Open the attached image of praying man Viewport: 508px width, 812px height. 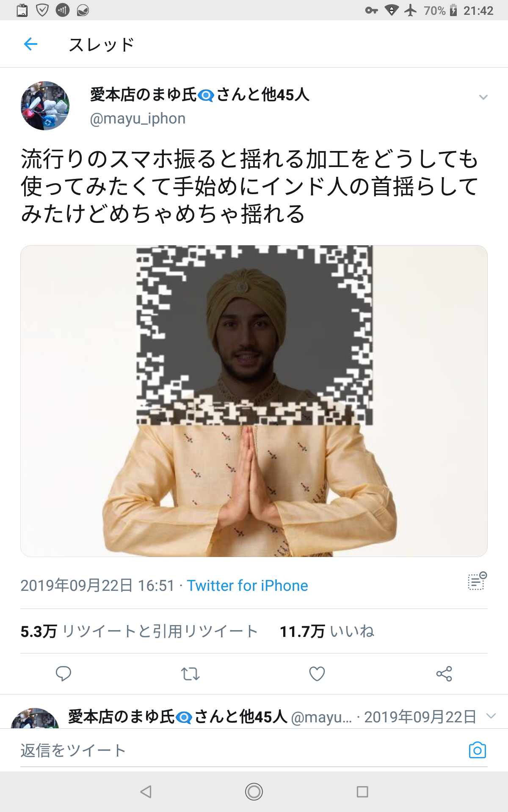click(254, 401)
